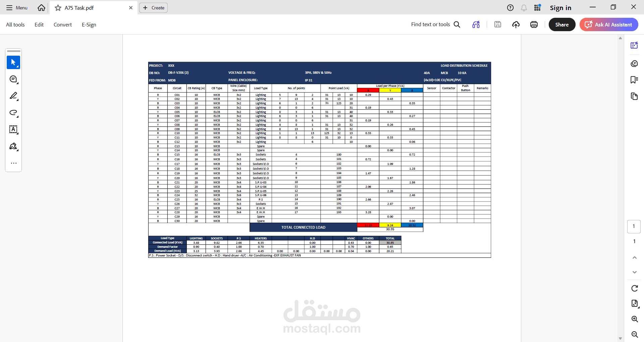Screen dimensions: 644x342
Task: Select the Selection tool in the left toolbar
Action: pyautogui.click(x=13, y=62)
